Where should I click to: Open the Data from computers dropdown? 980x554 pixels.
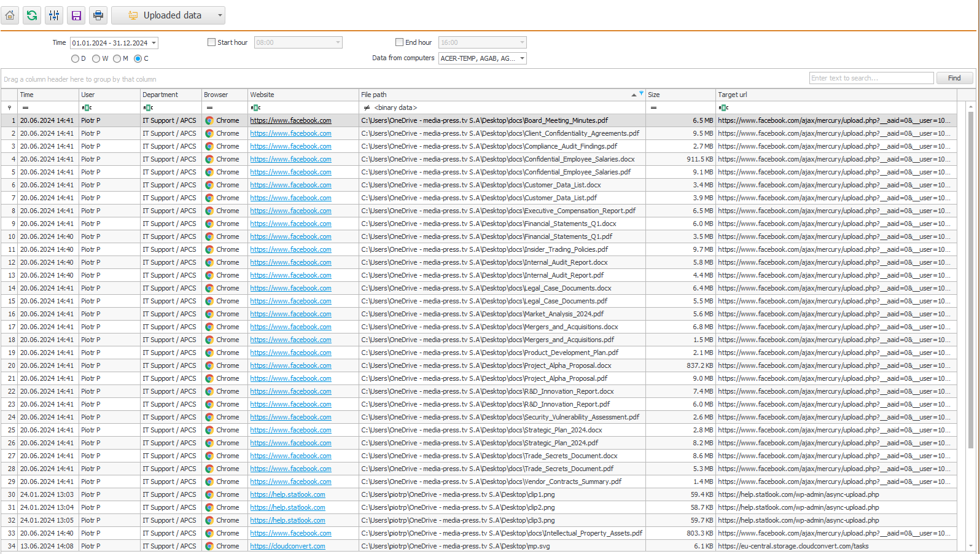click(x=522, y=58)
